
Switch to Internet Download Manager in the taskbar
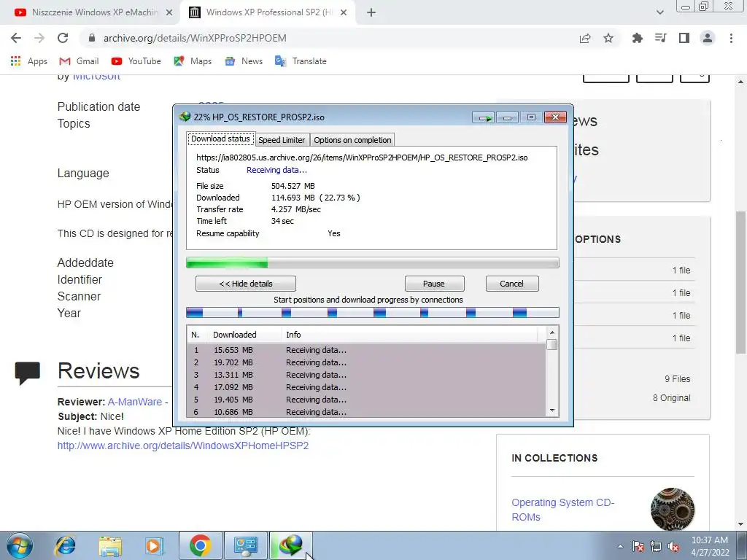291,545
